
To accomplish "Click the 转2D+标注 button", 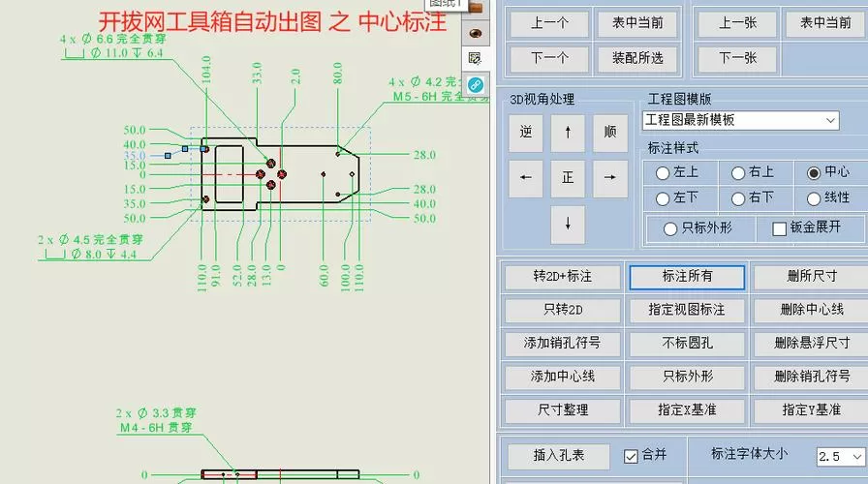I will click(x=563, y=277).
